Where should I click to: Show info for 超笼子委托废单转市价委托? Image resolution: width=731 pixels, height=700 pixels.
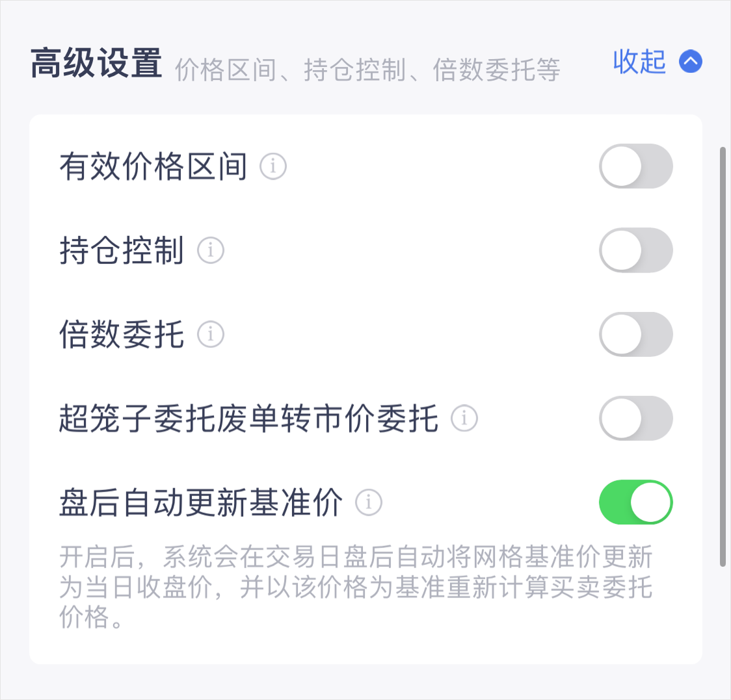point(464,418)
